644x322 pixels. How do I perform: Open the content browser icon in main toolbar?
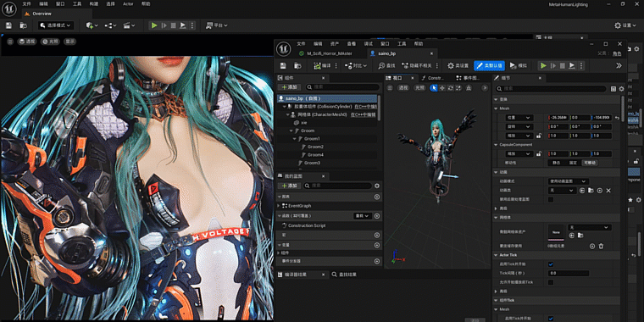coord(24,25)
